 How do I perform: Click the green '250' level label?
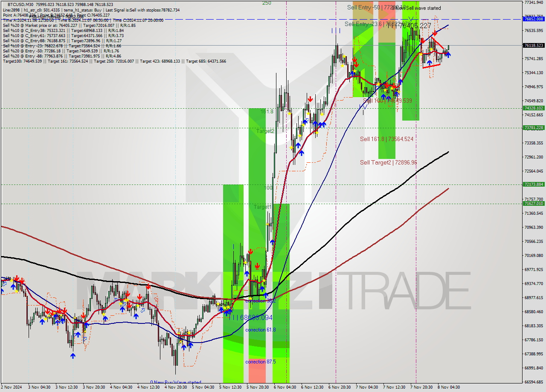coord(267,3)
